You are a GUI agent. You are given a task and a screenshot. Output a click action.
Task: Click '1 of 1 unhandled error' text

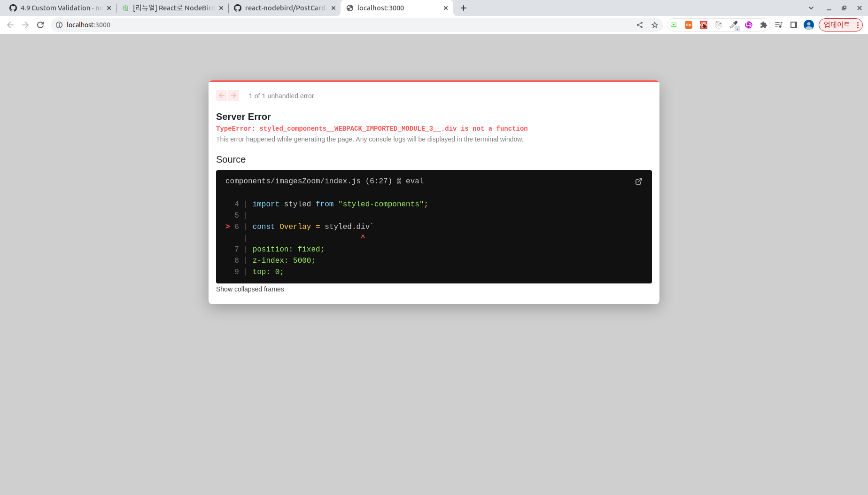[x=281, y=96]
